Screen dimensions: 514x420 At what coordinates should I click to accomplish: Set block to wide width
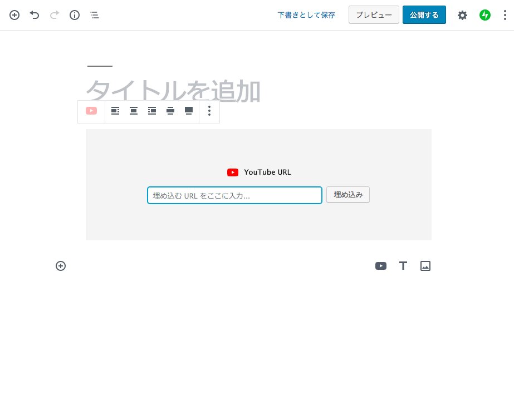tap(170, 111)
